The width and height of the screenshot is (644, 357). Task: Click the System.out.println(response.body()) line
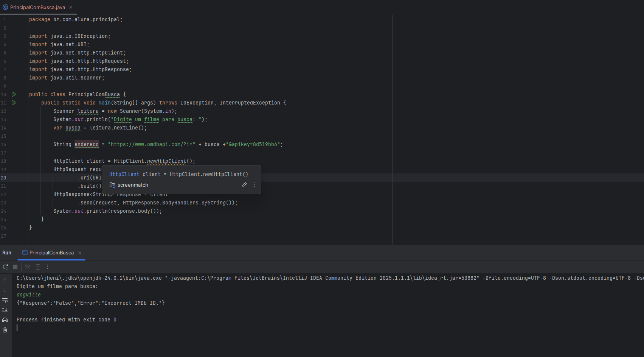108,211
